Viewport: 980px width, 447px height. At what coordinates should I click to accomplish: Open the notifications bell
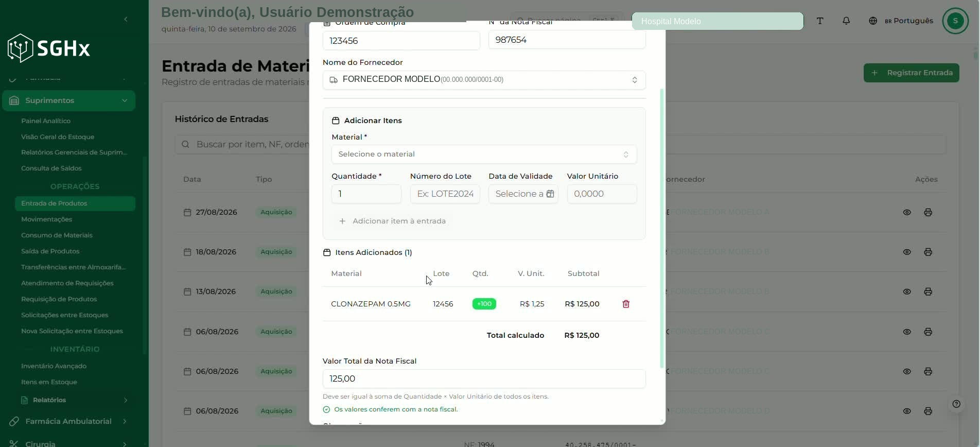[846, 21]
